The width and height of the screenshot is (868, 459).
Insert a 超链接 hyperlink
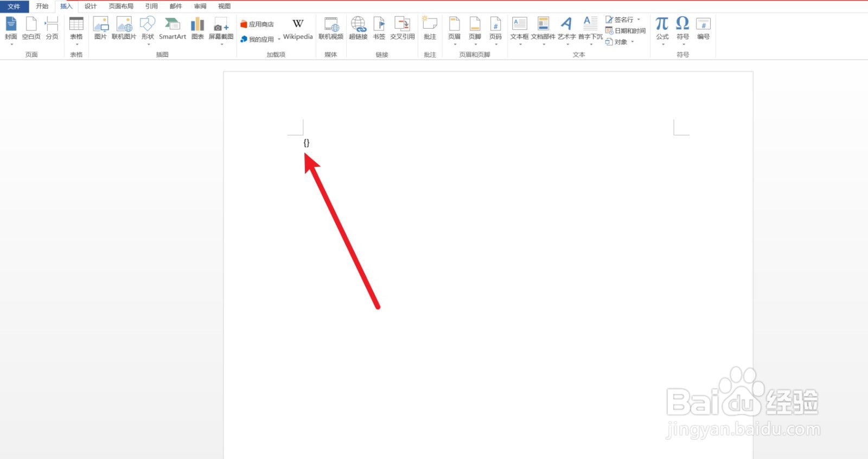pos(358,28)
